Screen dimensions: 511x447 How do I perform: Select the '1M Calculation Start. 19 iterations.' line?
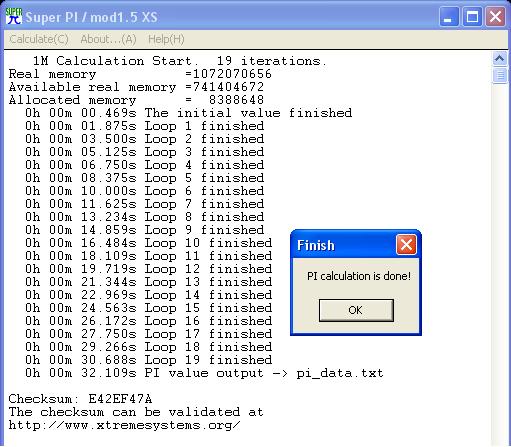pyautogui.click(x=180, y=61)
